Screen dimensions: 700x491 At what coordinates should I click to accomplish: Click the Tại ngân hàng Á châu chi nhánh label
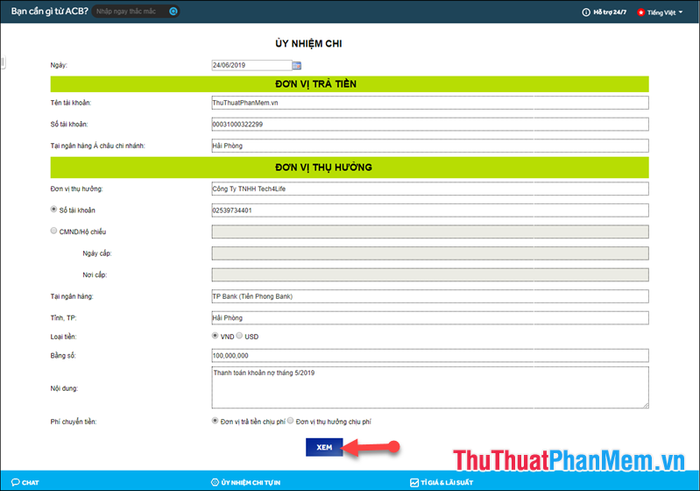pos(98,146)
